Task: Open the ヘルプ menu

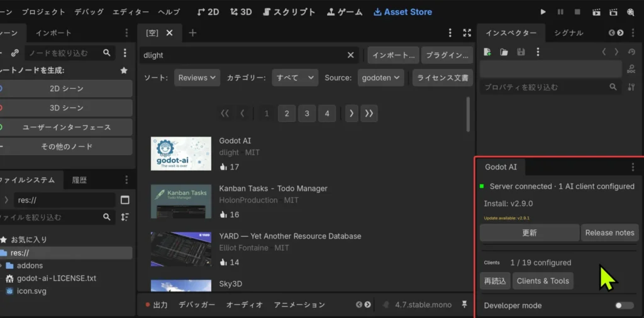Action: tap(169, 12)
